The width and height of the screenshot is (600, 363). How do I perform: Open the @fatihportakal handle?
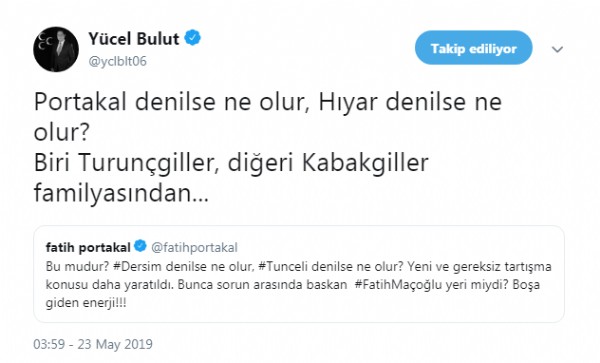(x=194, y=247)
